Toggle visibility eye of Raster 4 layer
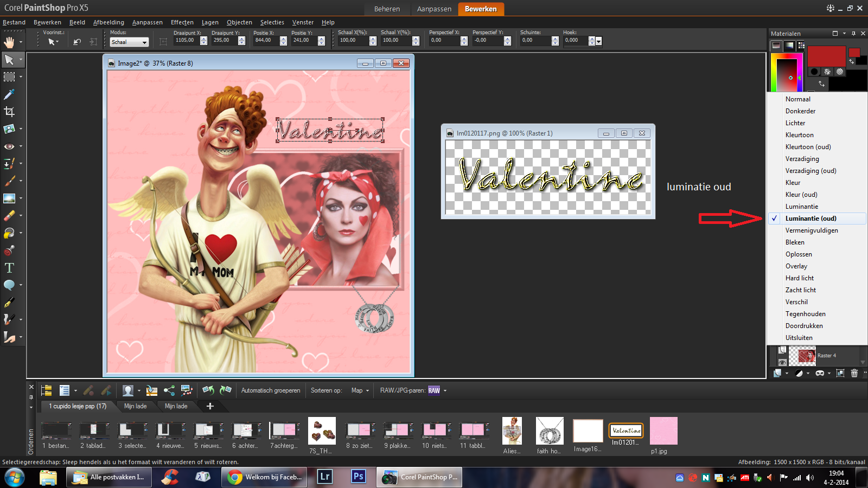This screenshot has height=488, width=868. (782, 362)
